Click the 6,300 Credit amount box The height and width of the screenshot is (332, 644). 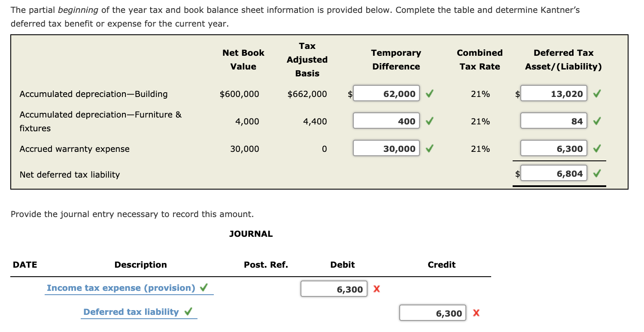click(432, 313)
